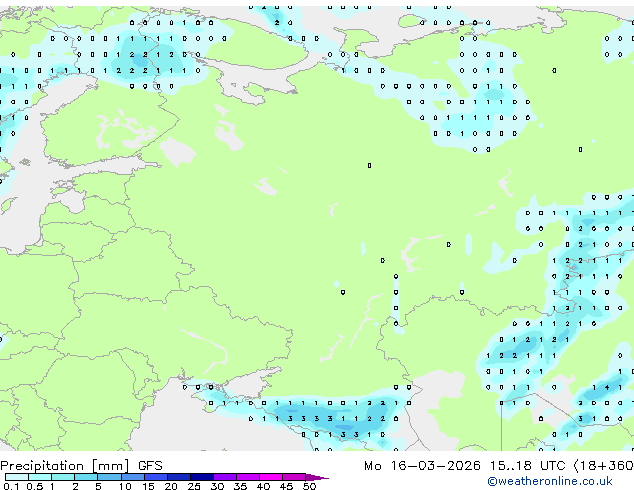
Task: Click the legend scale label '20'
Action: [171, 486]
